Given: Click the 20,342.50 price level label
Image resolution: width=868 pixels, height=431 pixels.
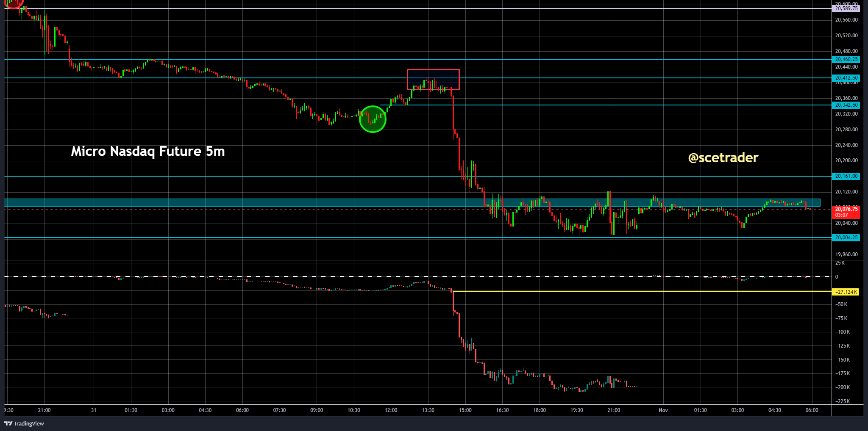Looking at the screenshot, I should [846, 105].
